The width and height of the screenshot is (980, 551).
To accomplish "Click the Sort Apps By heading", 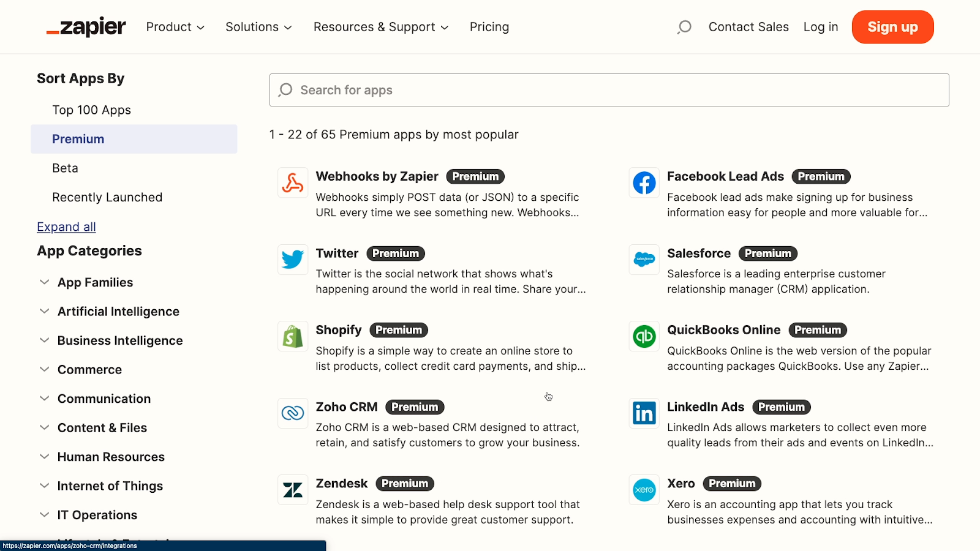I will [x=81, y=78].
